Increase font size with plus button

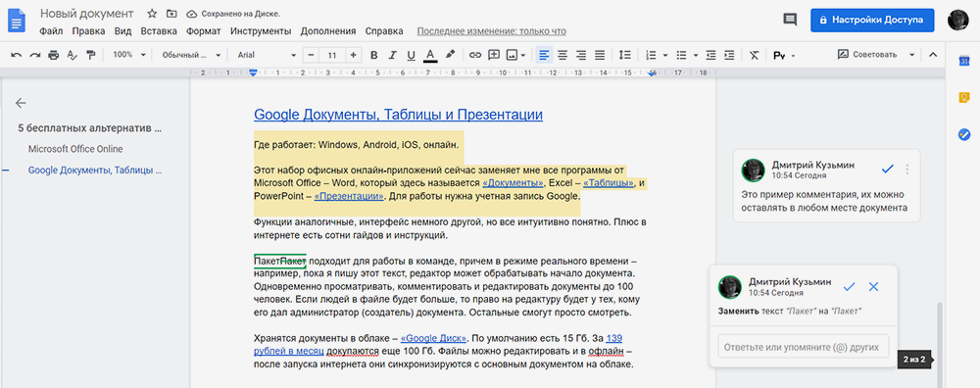click(x=354, y=55)
